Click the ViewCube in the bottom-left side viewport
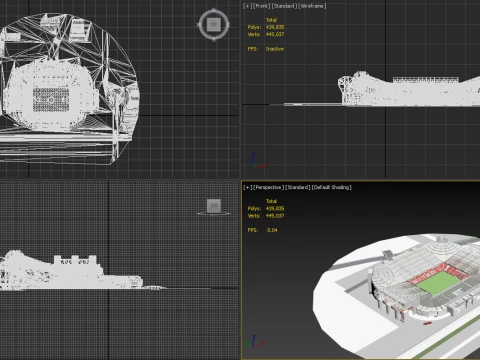480x360 pixels. [214, 206]
